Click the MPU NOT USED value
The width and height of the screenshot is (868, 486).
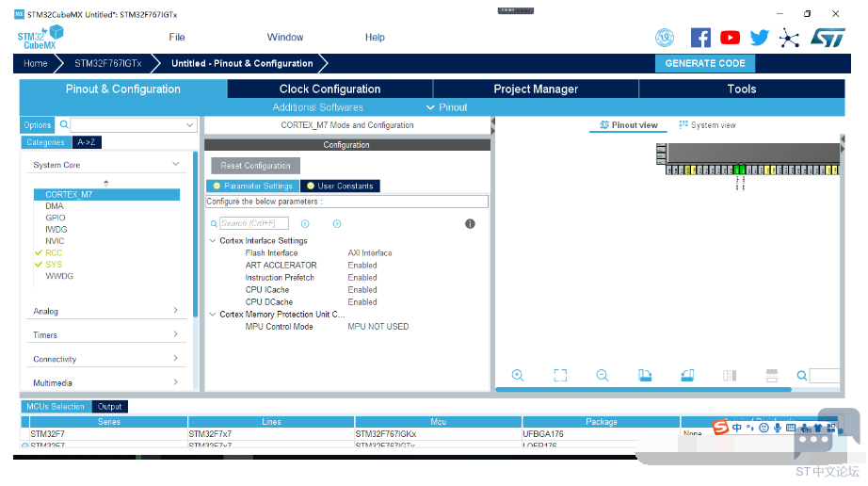(x=378, y=327)
